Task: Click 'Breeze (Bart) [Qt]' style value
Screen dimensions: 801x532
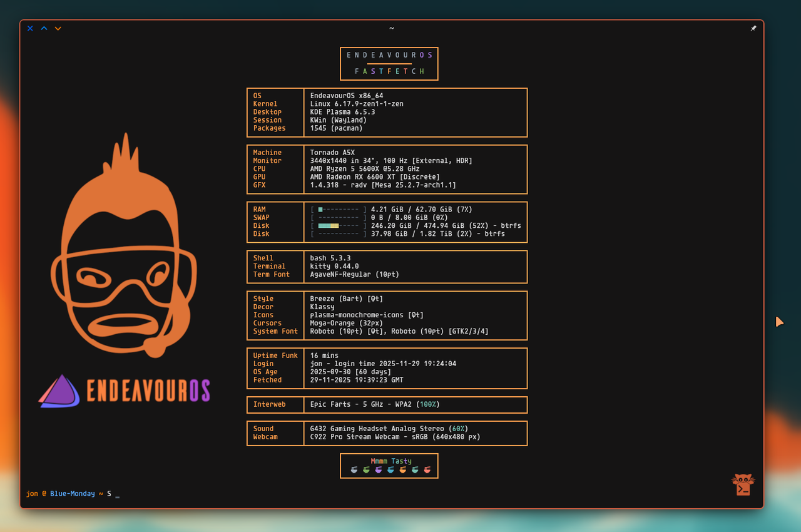Action: point(347,299)
